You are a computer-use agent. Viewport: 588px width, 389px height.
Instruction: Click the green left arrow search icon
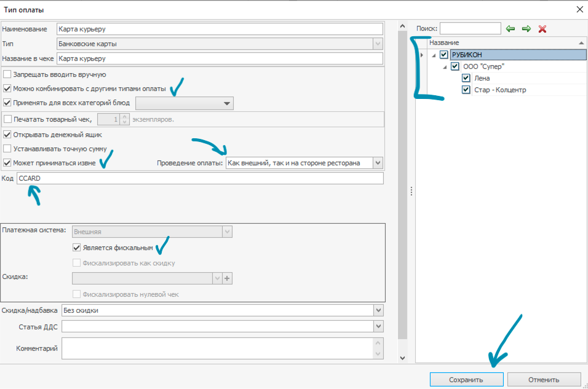511,29
